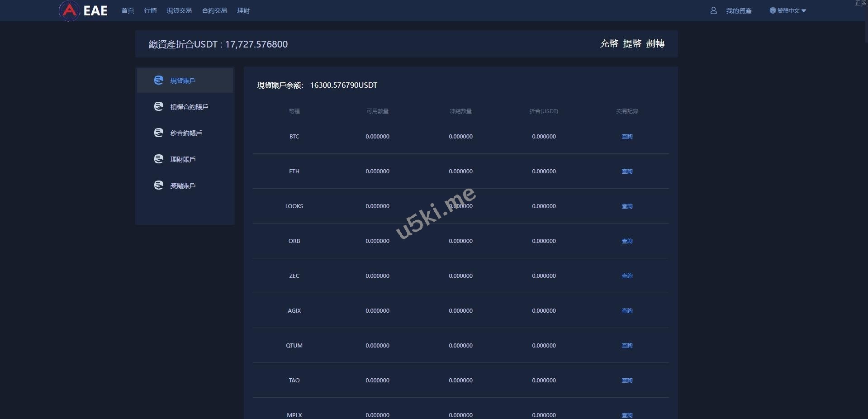Expand the 繁體中文 language dropdown arrow

click(x=804, y=11)
